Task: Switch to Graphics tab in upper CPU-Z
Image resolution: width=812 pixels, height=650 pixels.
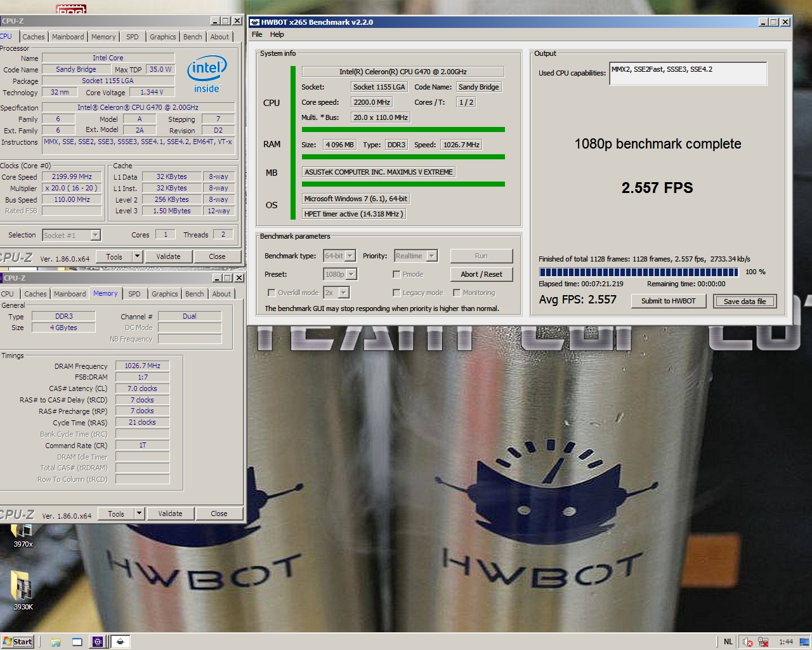Action: pos(163,37)
